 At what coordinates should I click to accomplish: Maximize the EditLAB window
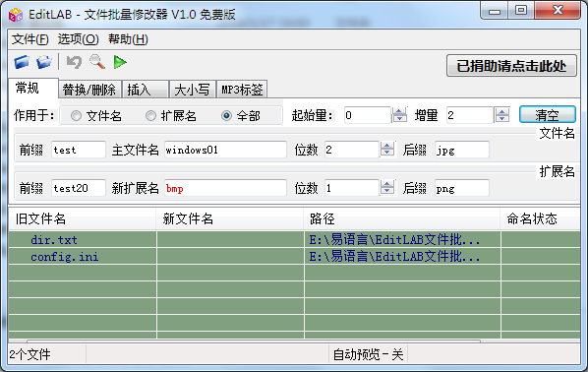point(521,11)
